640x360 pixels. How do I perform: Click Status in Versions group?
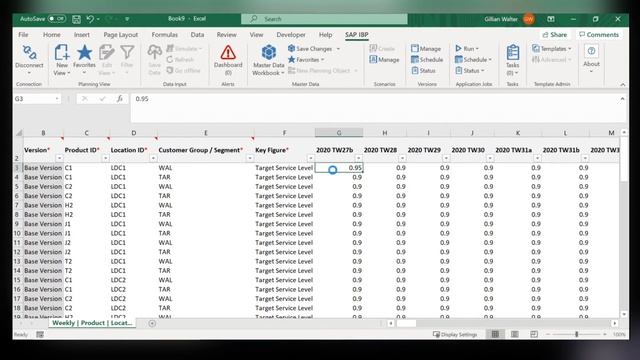tap(423, 71)
